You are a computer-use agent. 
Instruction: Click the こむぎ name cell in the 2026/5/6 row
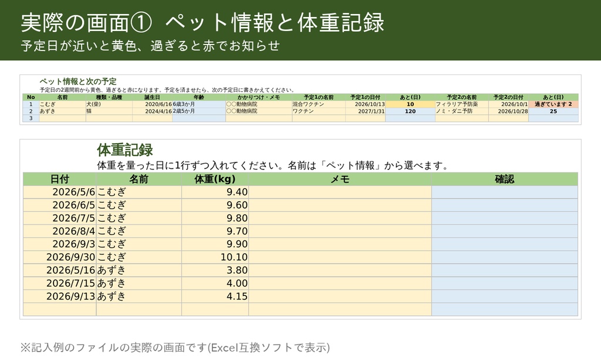coord(139,192)
